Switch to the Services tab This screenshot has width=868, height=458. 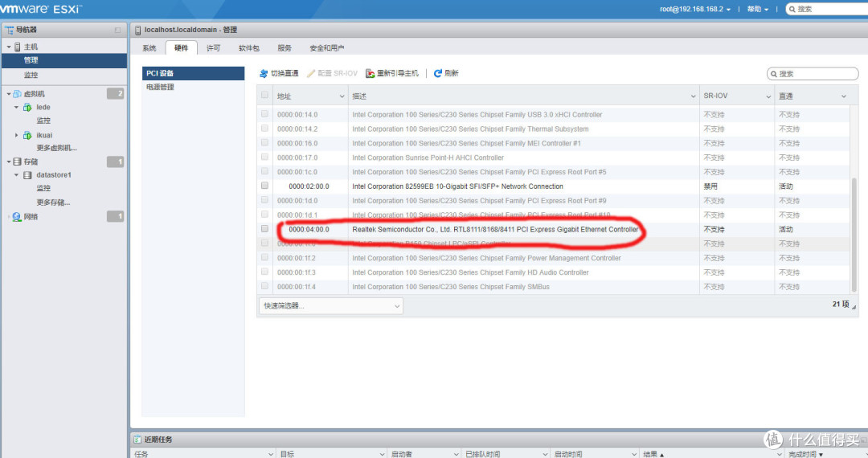285,48
